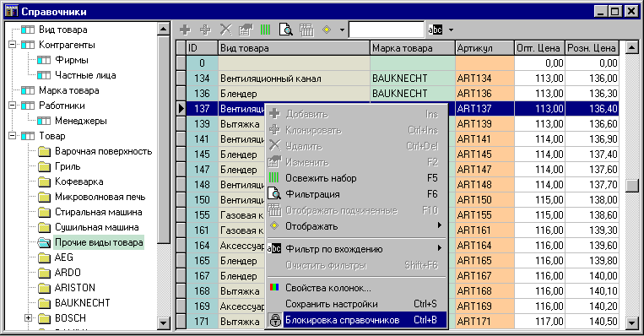Click the Марка товара column header
Screen dimensions: 644x336
point(413,48)
